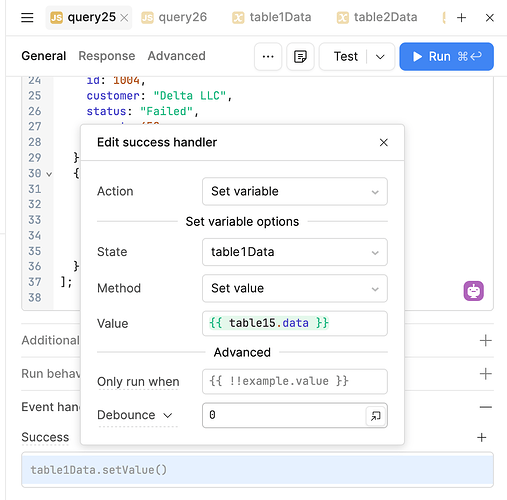Image resolution: width=507 pixels, height=500 pixels.
Task: Click the expand editor icon in Debounce field
Action: [x=376, y=415]
